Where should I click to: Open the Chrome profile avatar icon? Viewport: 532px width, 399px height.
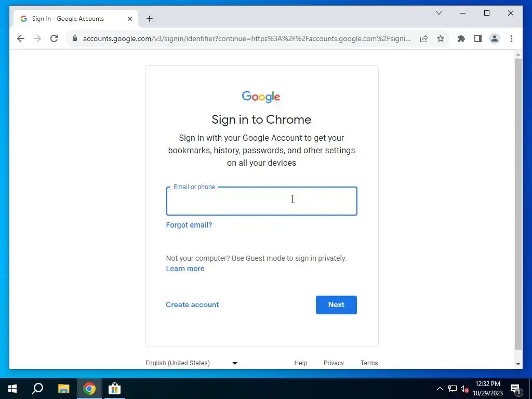[x=495, y=38]
